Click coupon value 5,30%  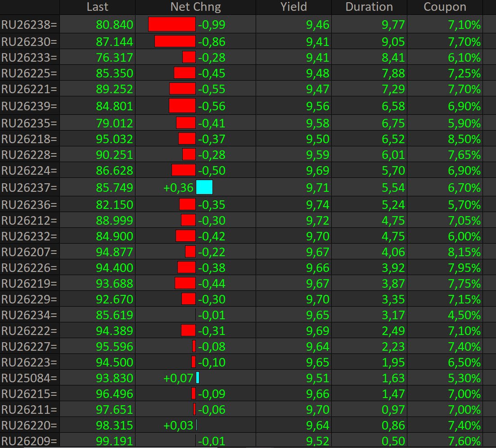[x=464, y=378]
